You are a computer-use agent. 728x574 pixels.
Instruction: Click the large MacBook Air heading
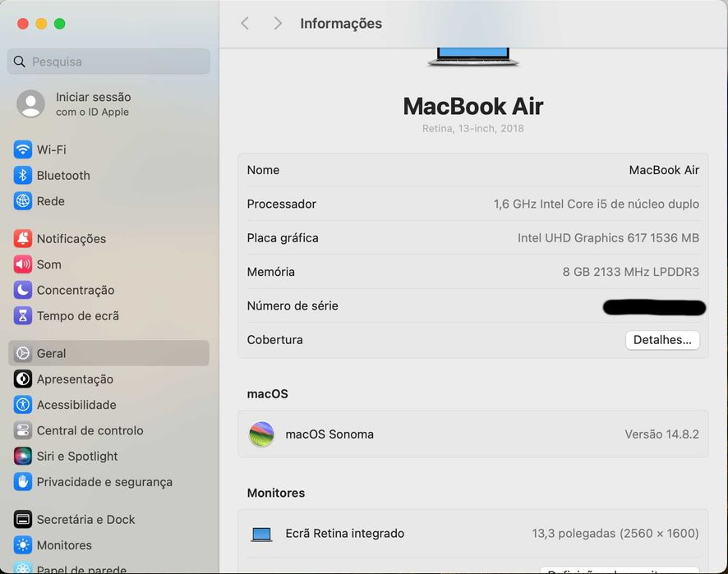tap(472, 106)
